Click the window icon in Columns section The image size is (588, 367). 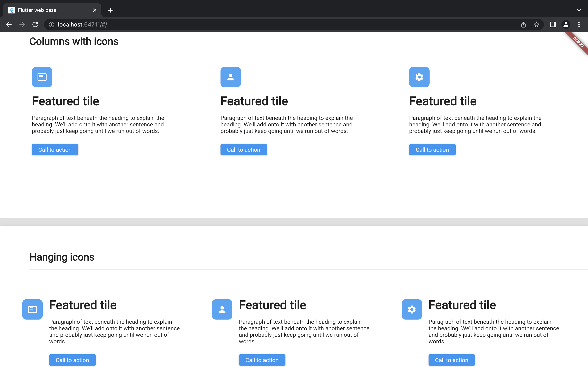click(42, 77)
